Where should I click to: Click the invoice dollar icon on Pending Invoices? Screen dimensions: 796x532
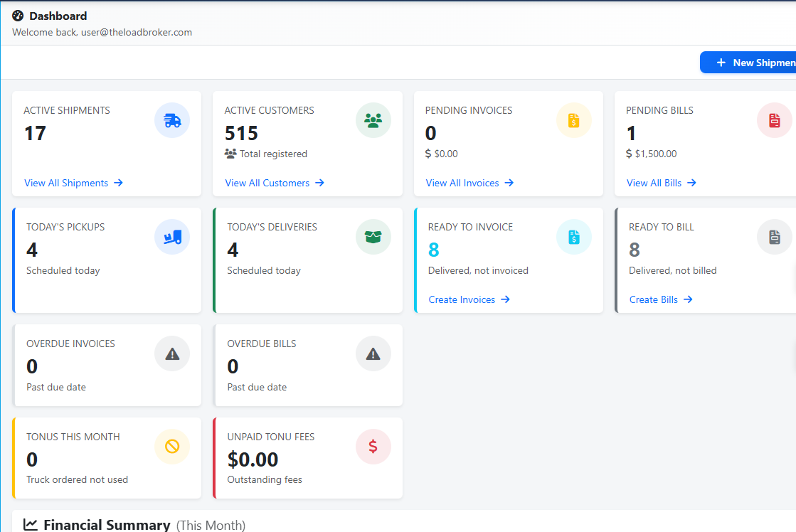click(574, 119)
